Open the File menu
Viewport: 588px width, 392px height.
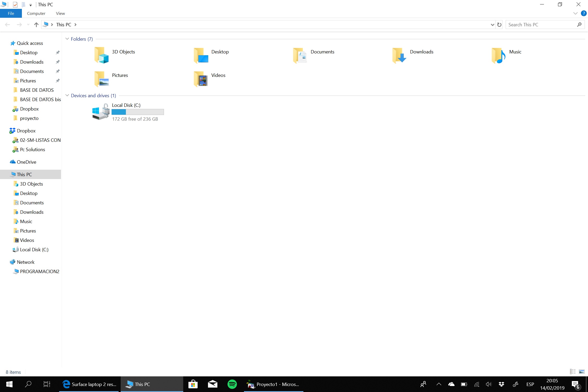(11, 13)
